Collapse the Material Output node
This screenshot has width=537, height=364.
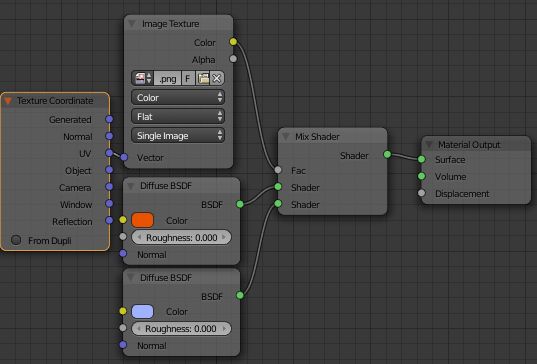tap(429, 145)
